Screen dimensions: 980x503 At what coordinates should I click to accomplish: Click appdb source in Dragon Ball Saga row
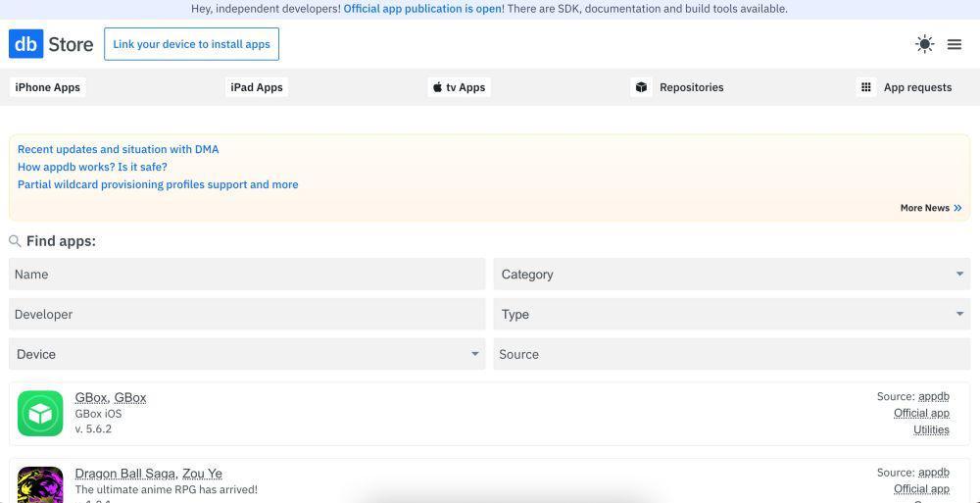[934, 473]
